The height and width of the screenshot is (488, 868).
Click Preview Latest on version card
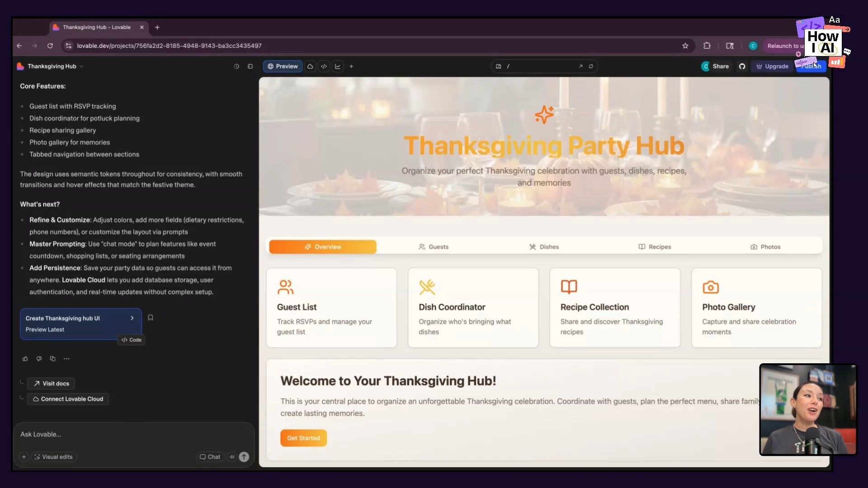45,329
